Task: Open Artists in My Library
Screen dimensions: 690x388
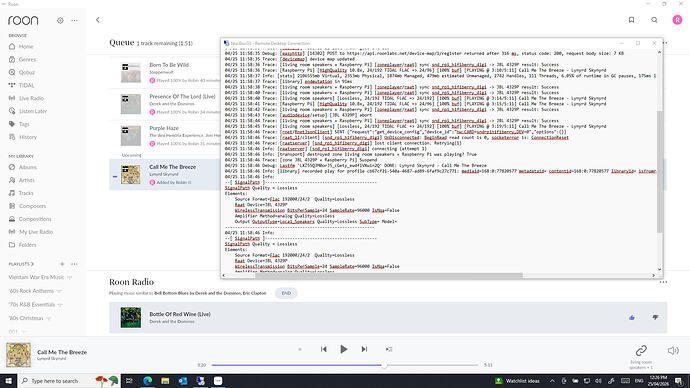Action: [x=26, y=180]
